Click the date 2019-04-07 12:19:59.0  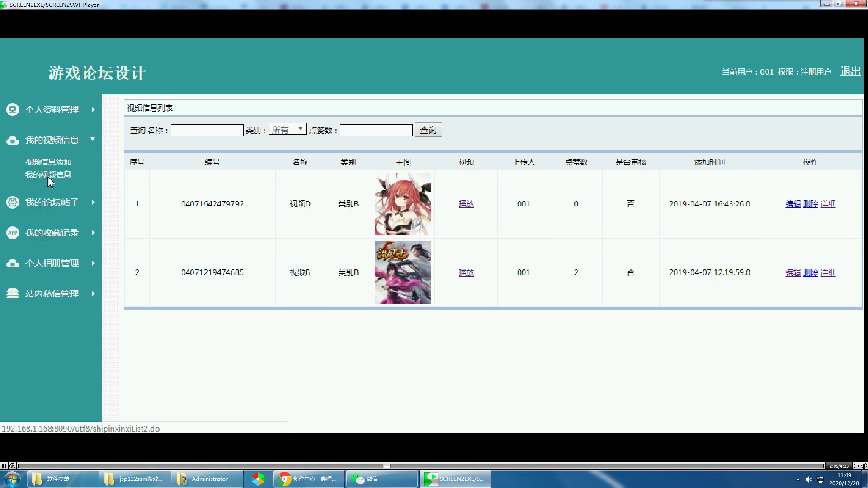[709, 272]
